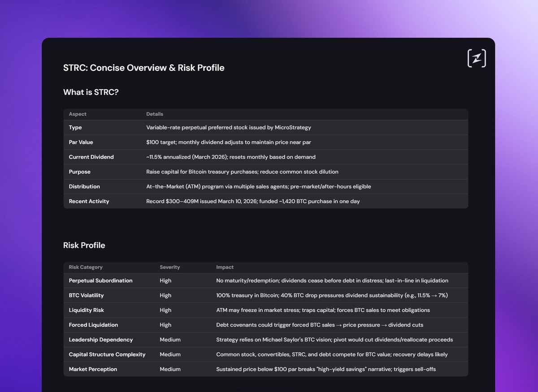
Task: Click the 'Impact' column header
Action: click(225, 267)
